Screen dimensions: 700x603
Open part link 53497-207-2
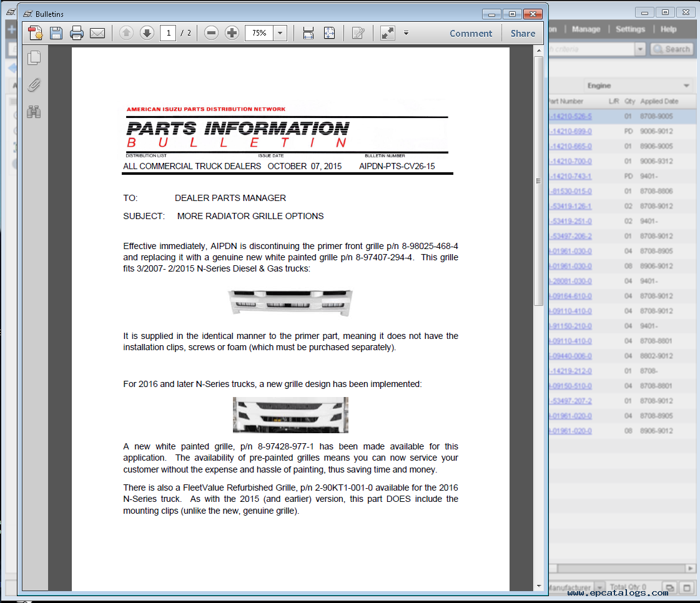(x=571, y=401)
